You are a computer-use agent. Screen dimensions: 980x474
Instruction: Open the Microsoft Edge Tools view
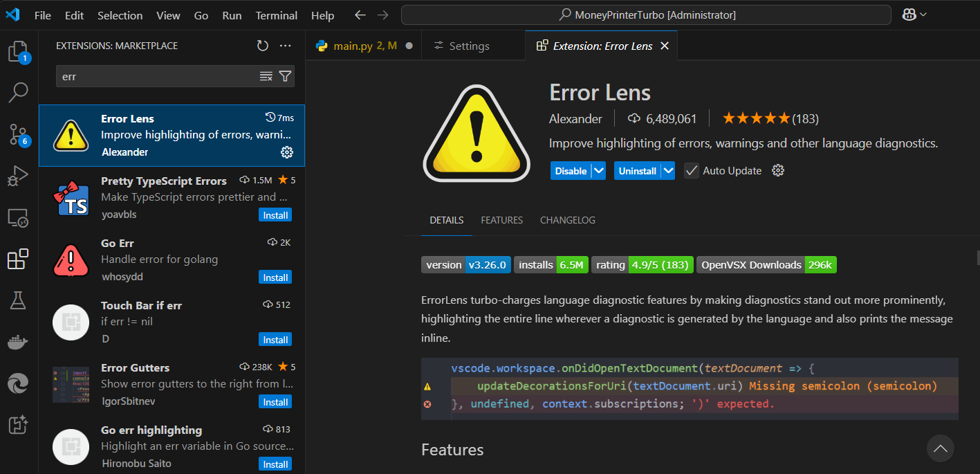click(x=18, y=383)
